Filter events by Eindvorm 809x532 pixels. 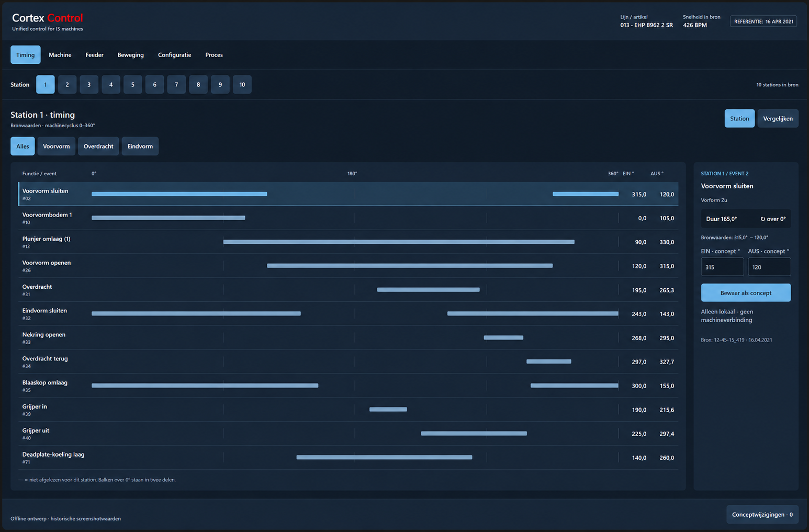tap(140, 146)
